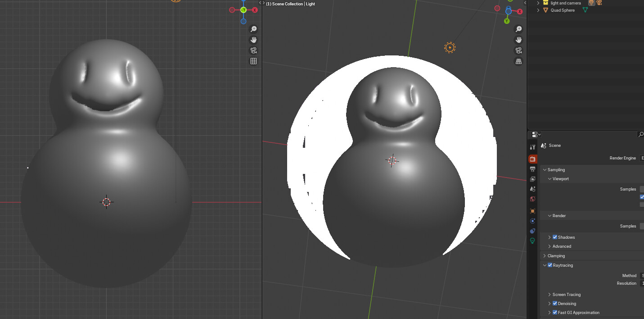This screenshot has width=644, height=319.
Task: Open the View Layer properties tab
Action: coord(532,179)
